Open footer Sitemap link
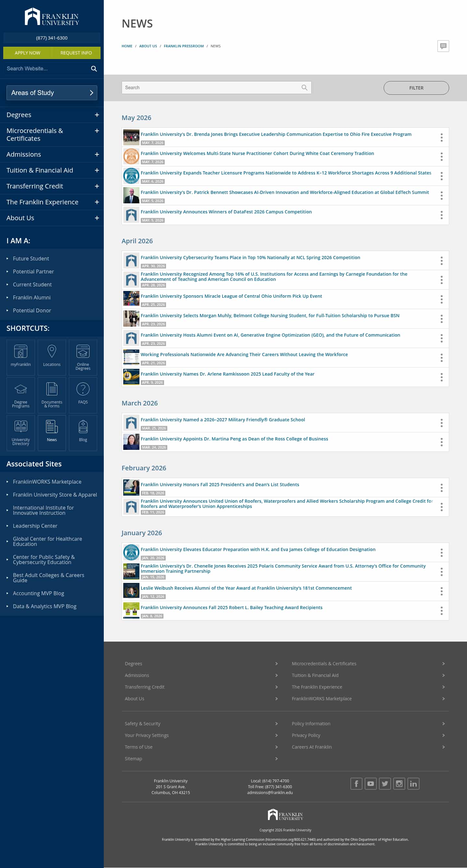Image resolution: width=467 pixels, height=868 pixels. coord(133,758)
